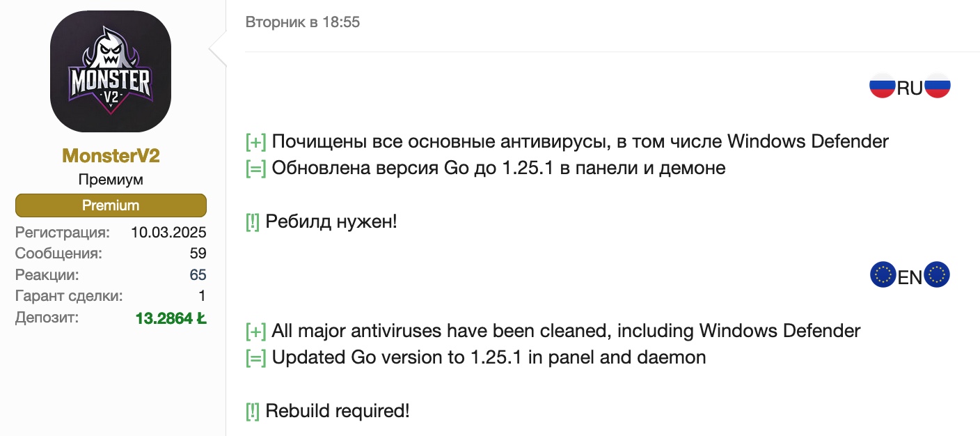Viewport: 980px width, 436px height.
Task: Click the registration date 10.03.2025
Action: coord(168,233)
